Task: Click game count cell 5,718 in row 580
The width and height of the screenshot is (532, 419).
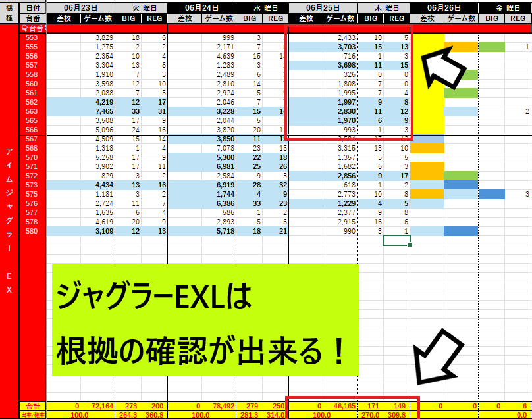Action: point(219,231)
